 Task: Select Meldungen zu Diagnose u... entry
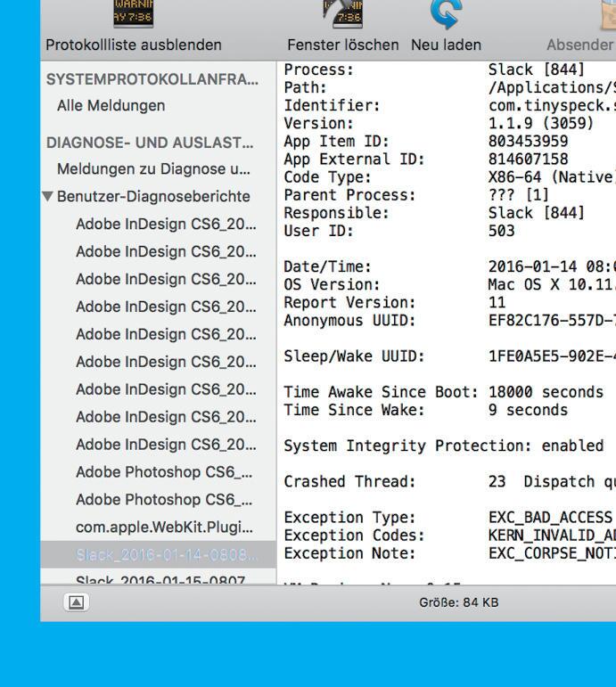point(153,169)
